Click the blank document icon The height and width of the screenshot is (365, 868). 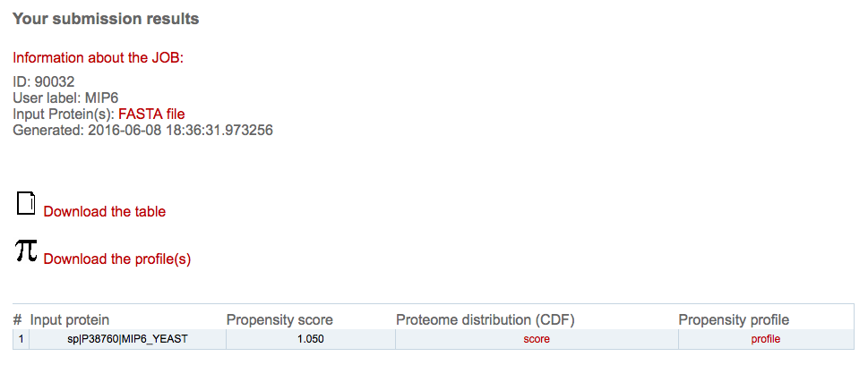(26, 203)
